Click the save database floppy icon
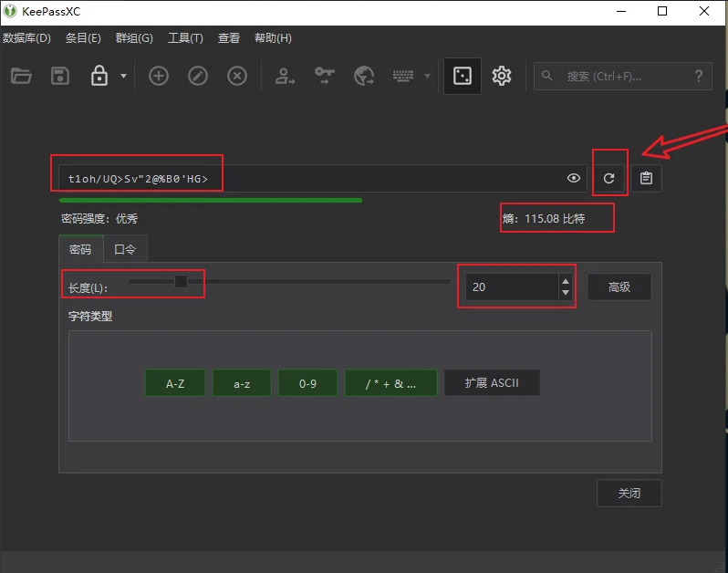The height and width of the screenshot is (573, 728). [60, 76]
